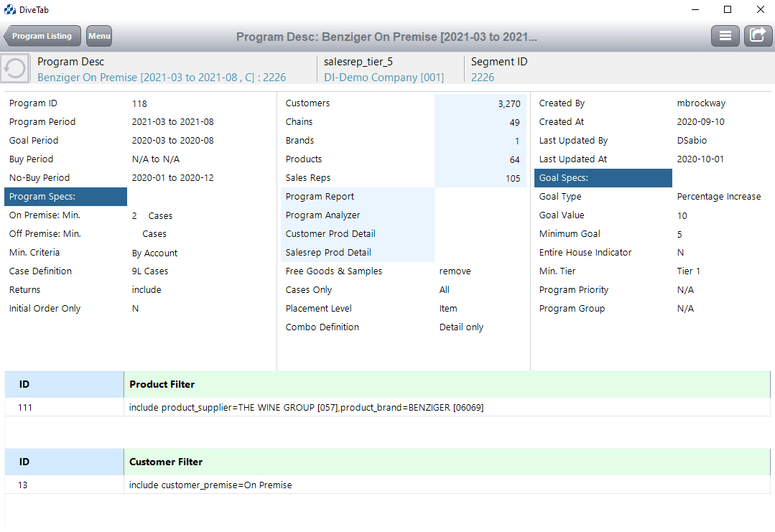This screenshot has width=775, height=532.
Task: Click No-Buy Period value 2020-01 to 2020-12
Action: point(172,178)
